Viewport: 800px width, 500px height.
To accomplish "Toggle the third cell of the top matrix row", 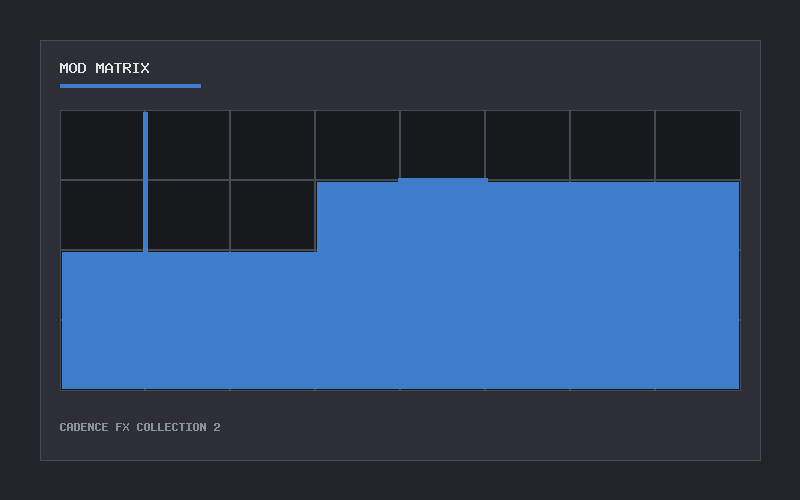I will tap(272, 145).
